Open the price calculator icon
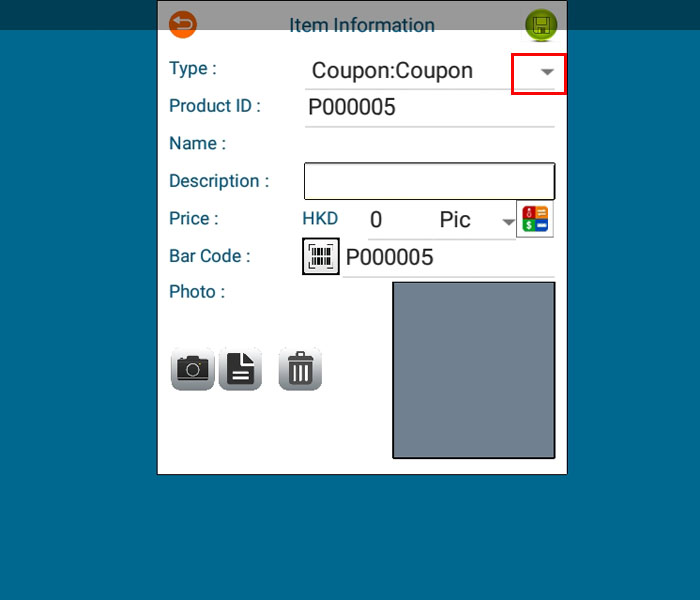Image resolution: width=700 pixels, height=600 pixels. pos(535,219)
